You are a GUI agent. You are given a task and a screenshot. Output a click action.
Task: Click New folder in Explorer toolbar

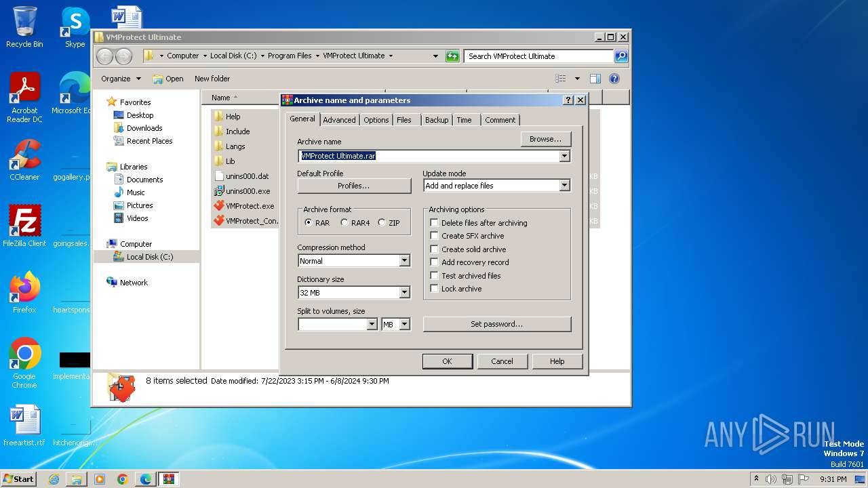click(212, 79)
